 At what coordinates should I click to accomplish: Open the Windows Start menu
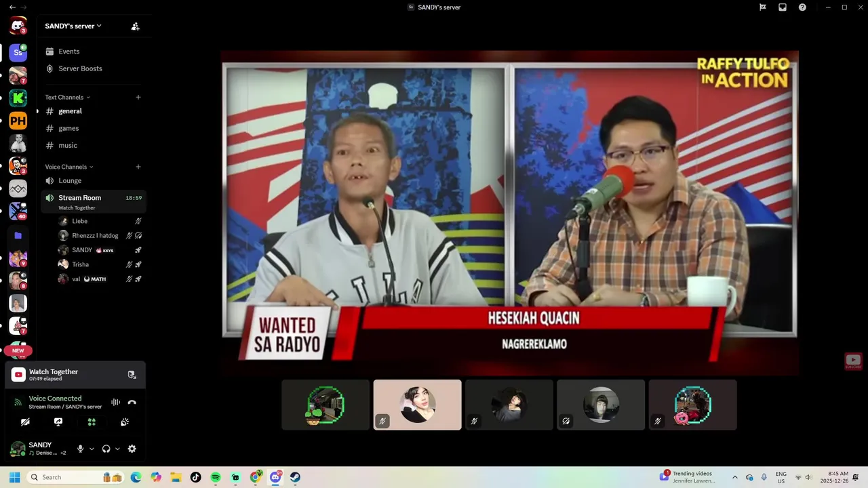(x=14, y=477)
